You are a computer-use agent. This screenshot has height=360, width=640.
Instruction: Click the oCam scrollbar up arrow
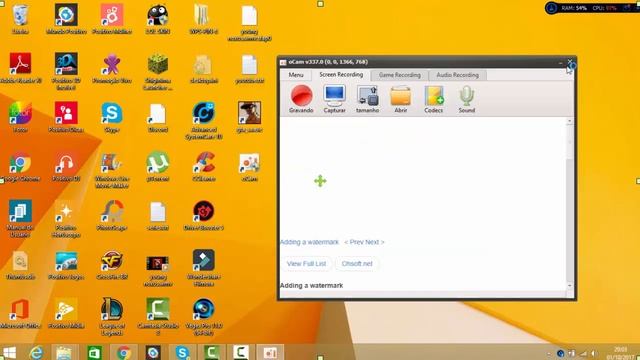570,122
